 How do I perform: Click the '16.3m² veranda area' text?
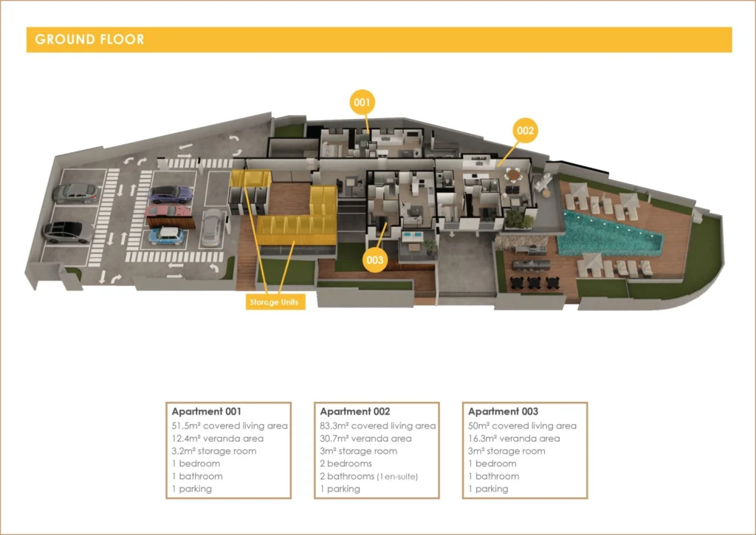pyautogui.click(x=514, y=438)
